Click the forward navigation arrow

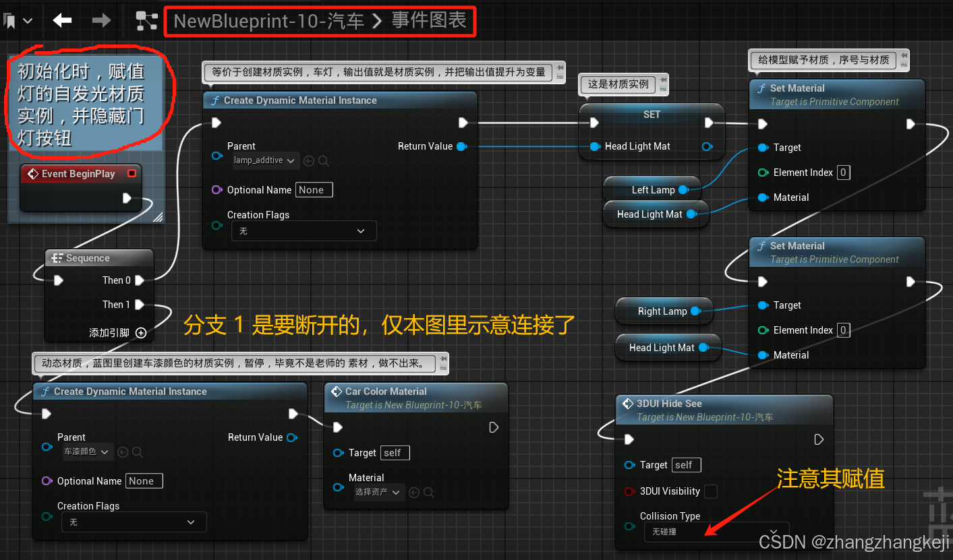(101, 20)
